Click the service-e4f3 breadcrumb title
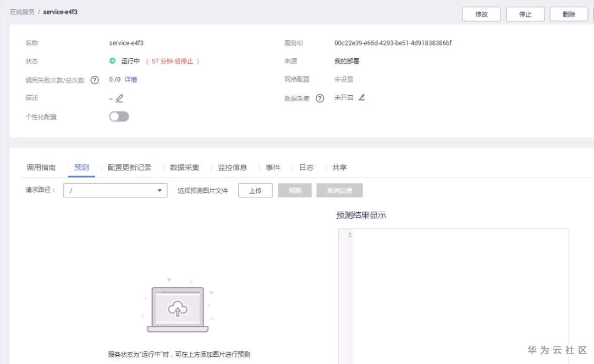The width and height of the screenshot is (594, 364). 61,12
